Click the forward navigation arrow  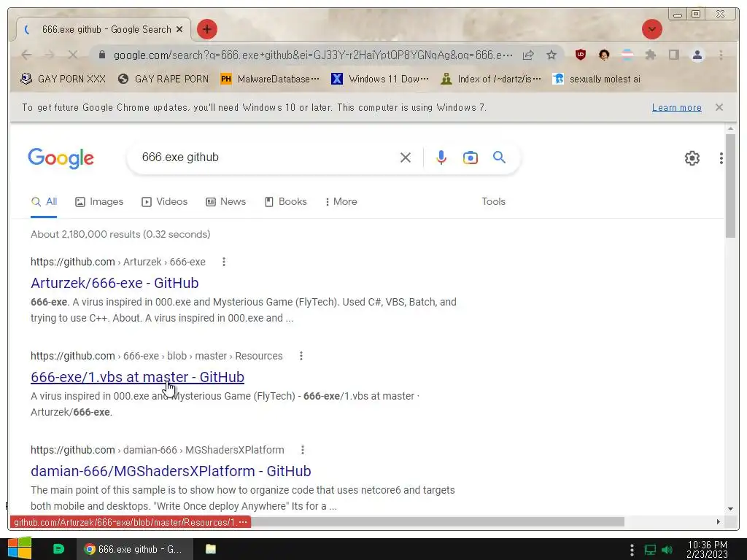coord(50,55)
